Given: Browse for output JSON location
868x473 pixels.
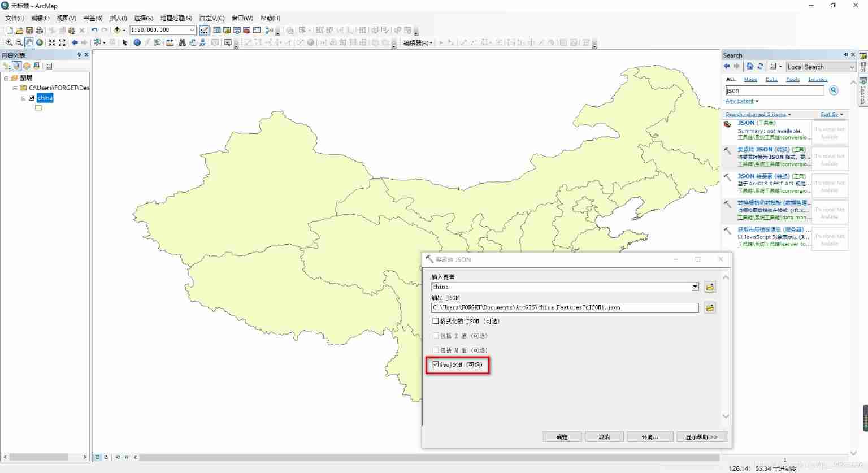Looking at the screenshot, I should click(710, 308).
